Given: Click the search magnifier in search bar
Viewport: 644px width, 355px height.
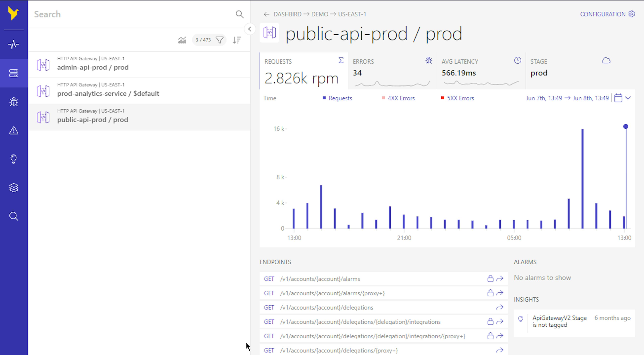Looking at the screenshot, I should 239,14.
